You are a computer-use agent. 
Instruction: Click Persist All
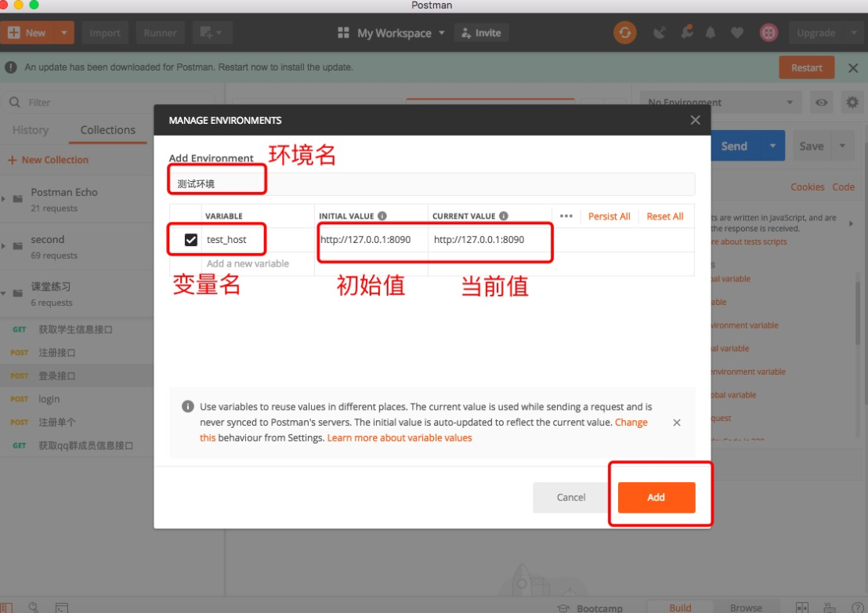(609, 216)
